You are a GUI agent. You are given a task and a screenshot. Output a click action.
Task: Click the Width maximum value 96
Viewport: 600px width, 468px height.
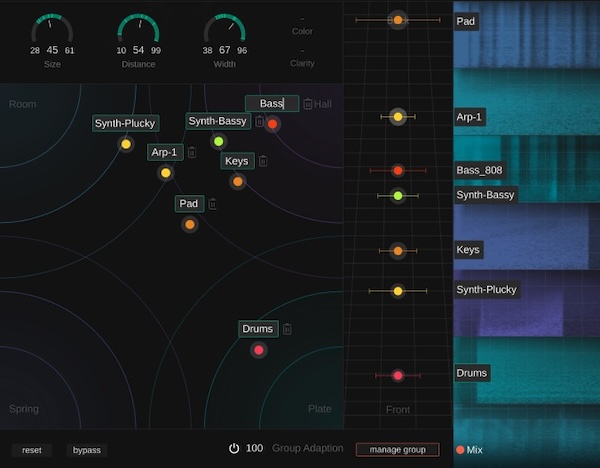(x=242, y=51)
